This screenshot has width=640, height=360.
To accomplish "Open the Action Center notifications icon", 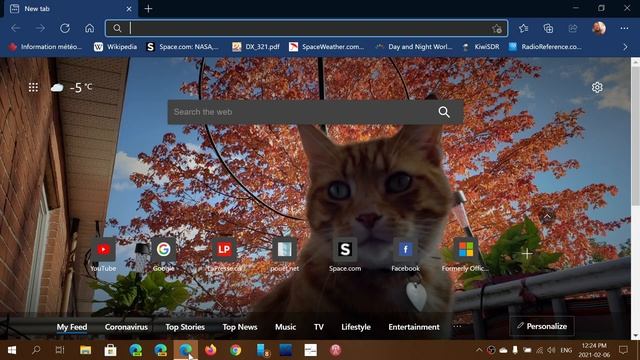I will pyautogui.click(x=623, y=350).
